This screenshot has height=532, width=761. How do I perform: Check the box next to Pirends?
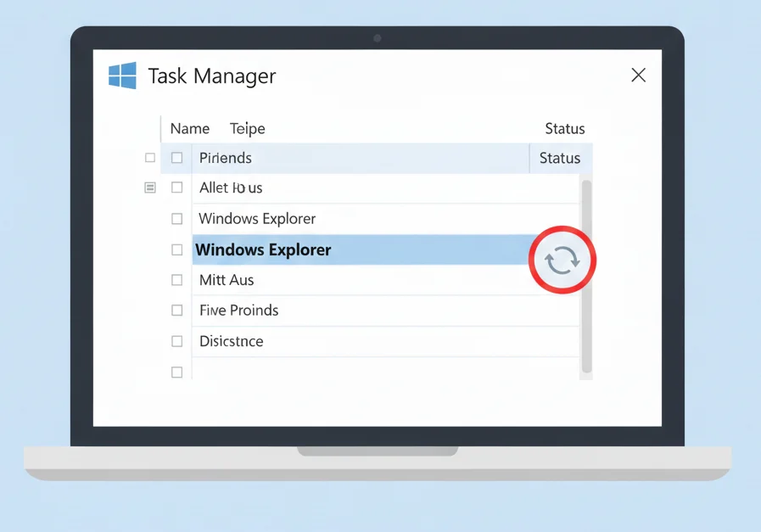tap(176, 157)
